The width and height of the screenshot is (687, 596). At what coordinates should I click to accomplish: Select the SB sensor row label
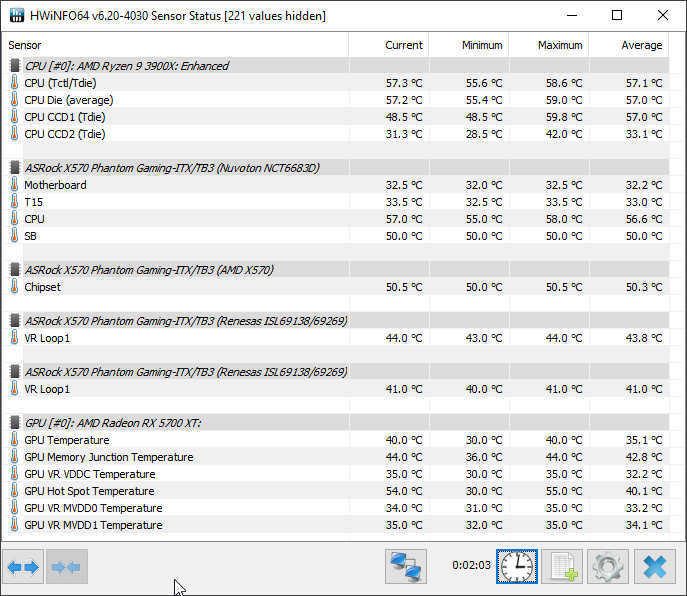pos(30,236)
